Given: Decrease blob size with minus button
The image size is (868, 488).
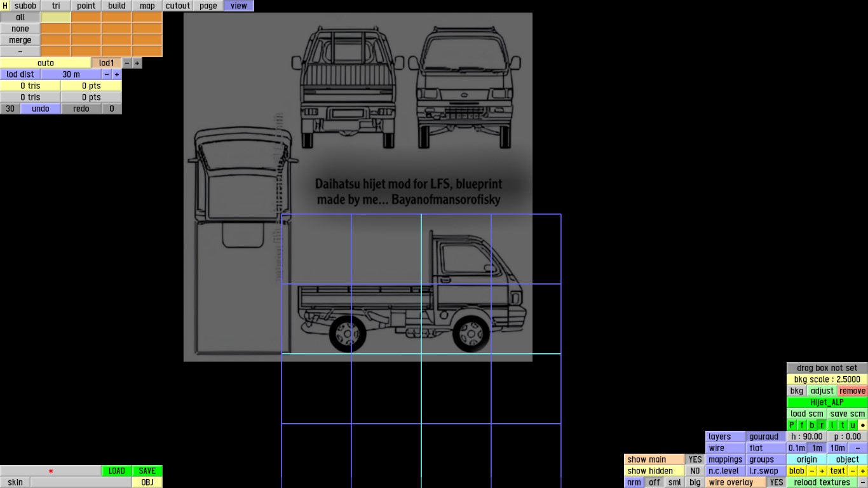Looking at the screenshot, I should point(812,471).
